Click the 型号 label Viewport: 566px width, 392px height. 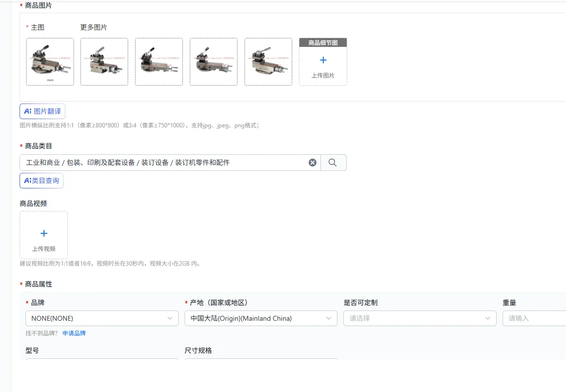pyautogui.click(x=32, y=351)
